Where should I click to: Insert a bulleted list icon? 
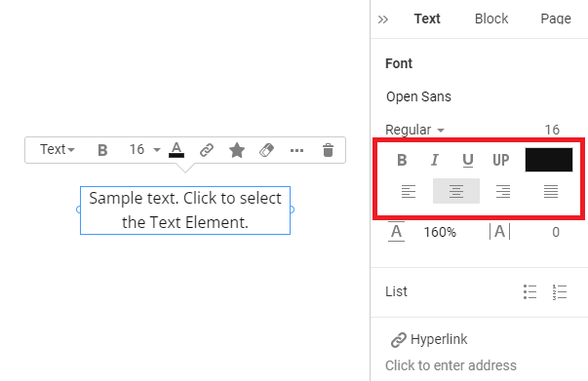coord(530,291)
